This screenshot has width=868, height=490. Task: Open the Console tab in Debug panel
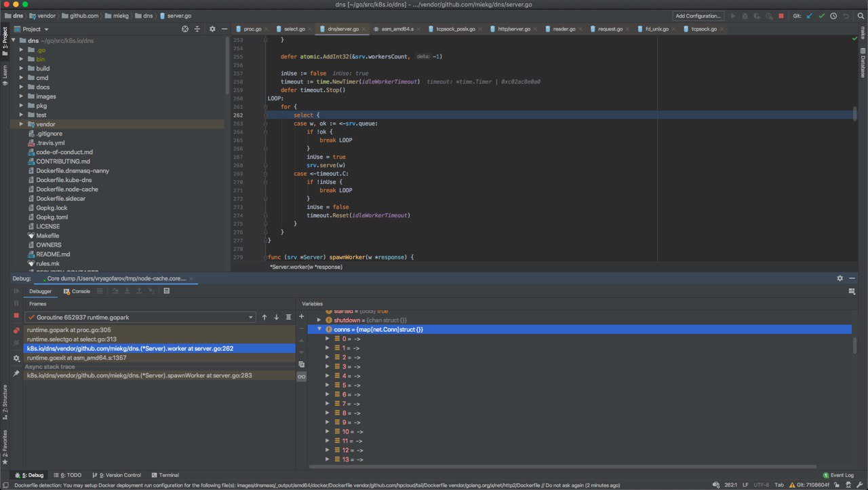(x=77, y=291)
